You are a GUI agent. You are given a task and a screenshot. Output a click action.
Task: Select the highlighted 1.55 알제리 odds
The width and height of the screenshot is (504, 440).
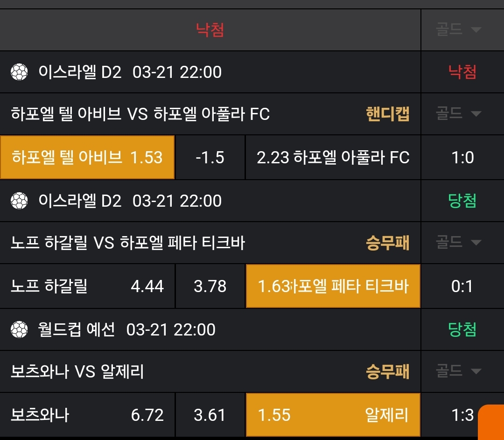tap(333, 415)
